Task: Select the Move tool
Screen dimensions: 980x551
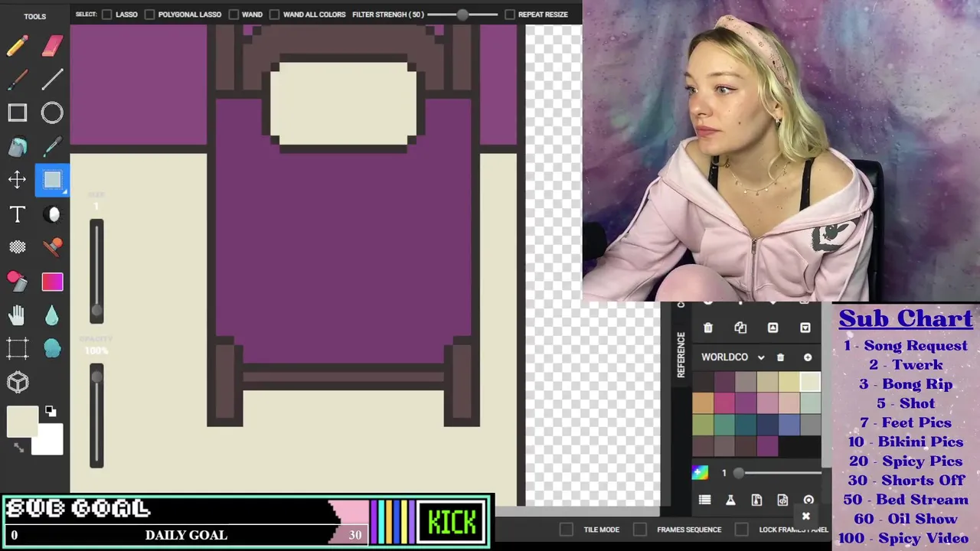Action: point(17,180)
